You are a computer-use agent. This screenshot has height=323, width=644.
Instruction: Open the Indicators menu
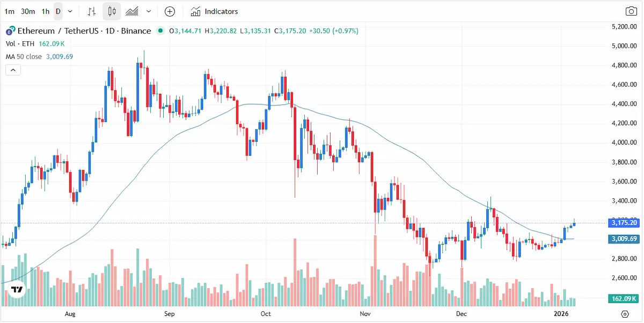pos(214,11)
